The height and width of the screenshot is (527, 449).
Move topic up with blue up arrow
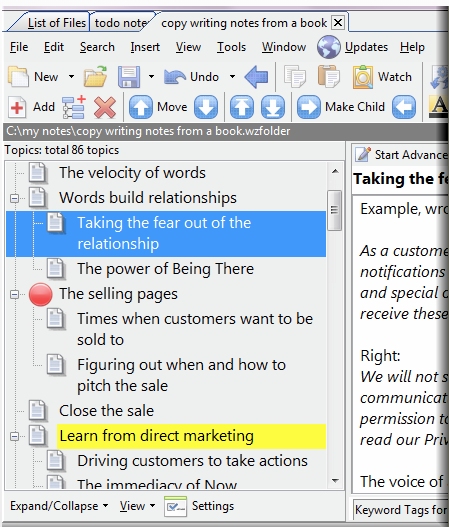[x=140, y=107]
